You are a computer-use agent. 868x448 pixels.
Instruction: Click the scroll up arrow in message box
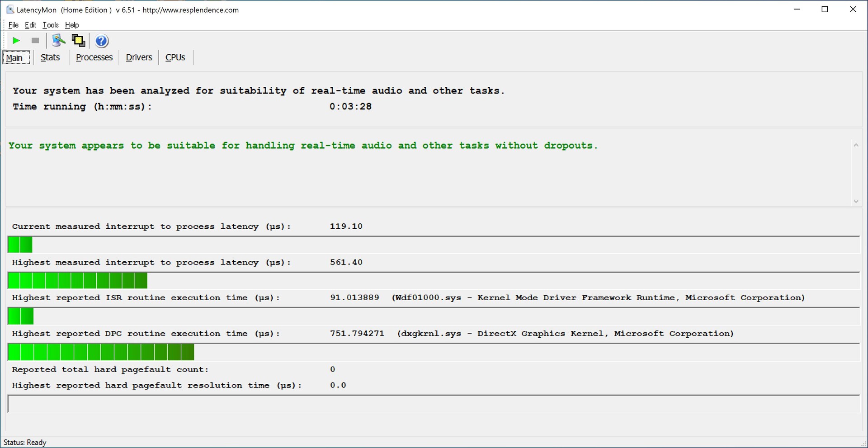pos(855,145)
